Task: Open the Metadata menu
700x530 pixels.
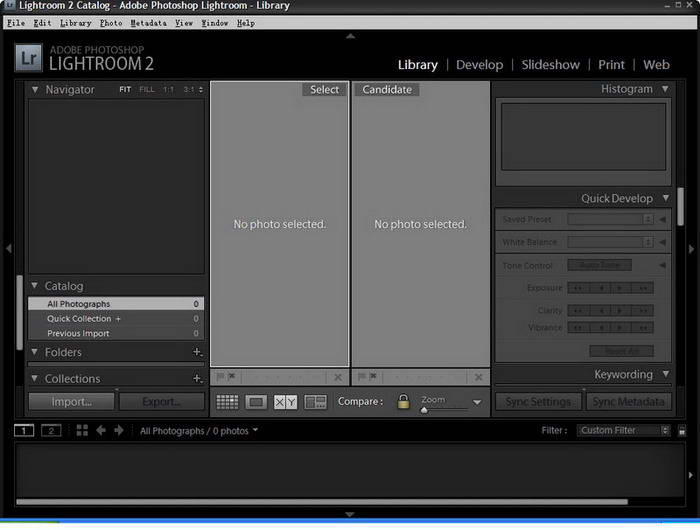Action: (148, 23)
